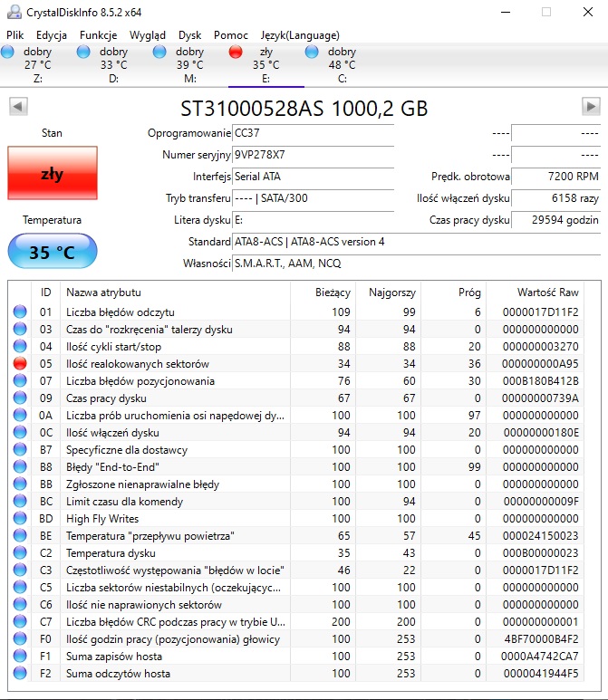Select disk E: tab marked zły
Image resolution: width=608 pixels, height=700 pixels.
coord(266,64)
